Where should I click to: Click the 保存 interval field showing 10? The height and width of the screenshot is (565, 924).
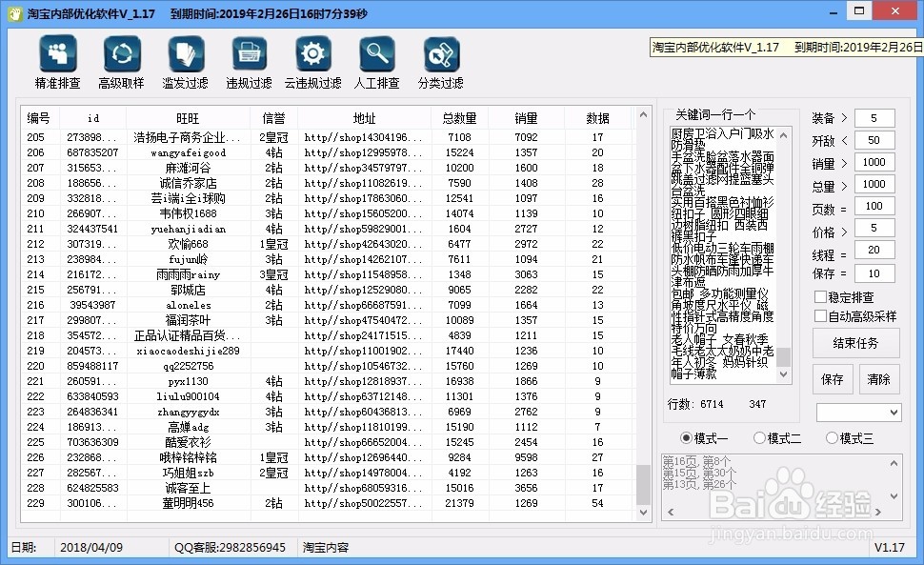pos(874,273)
